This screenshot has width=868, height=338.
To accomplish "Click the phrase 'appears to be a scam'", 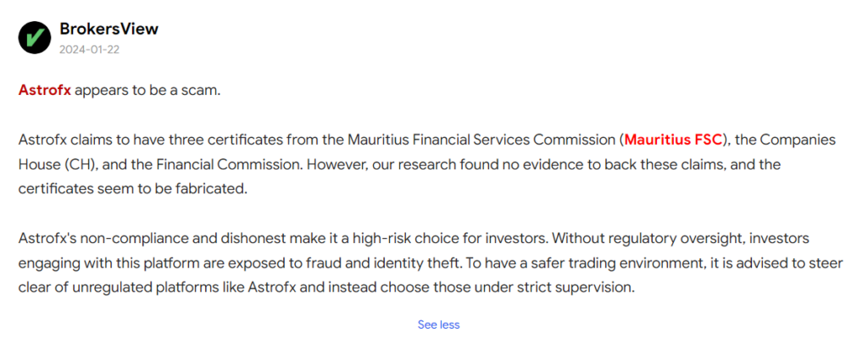I will pyautogui.click(x=147, y=90).
